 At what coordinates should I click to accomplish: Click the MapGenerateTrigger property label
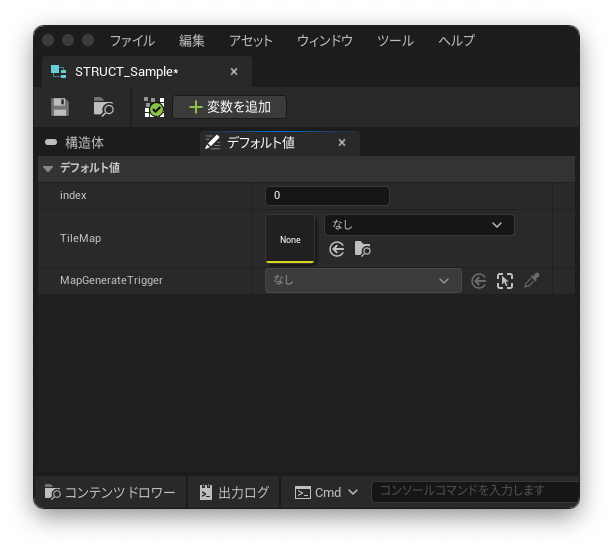click(111, 280)
